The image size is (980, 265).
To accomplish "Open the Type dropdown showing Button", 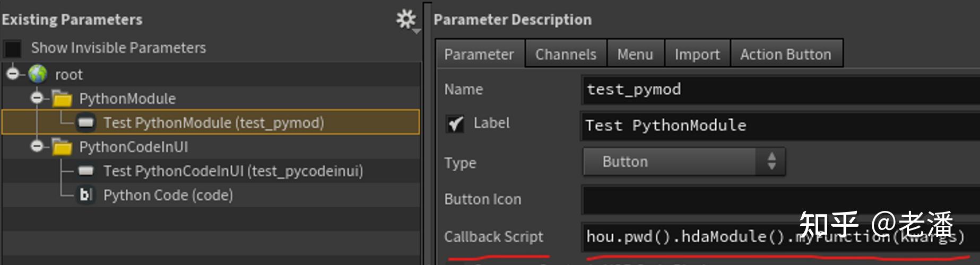I will pyautogui.click(x=684, y=162).
